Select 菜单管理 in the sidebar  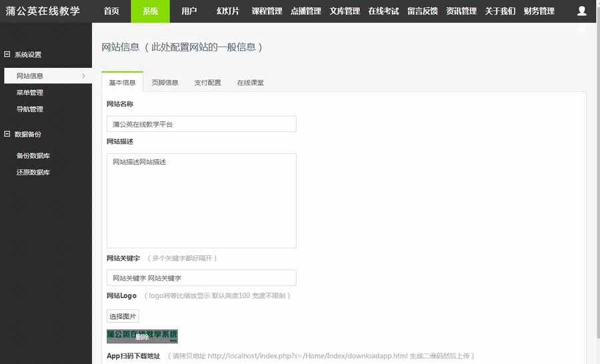30,93
